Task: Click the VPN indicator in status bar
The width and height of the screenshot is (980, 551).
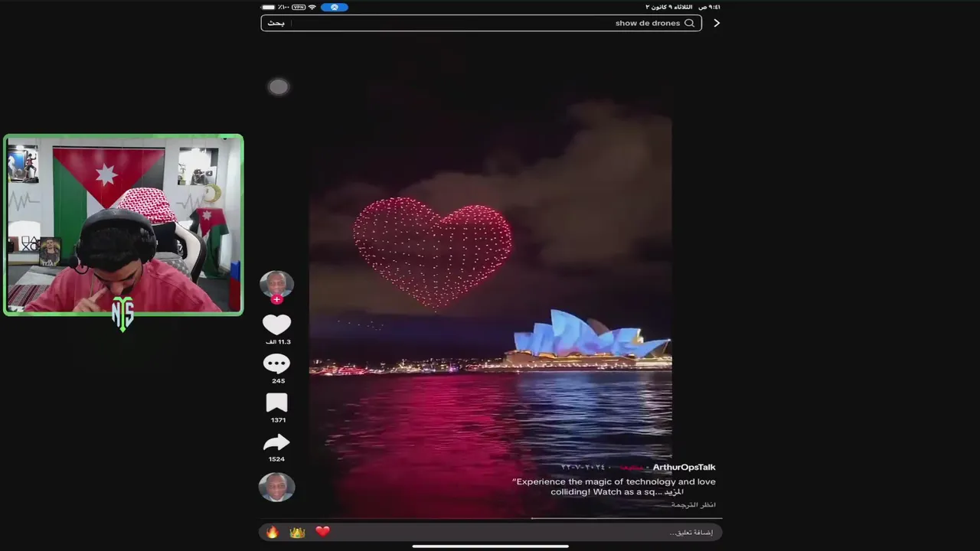Action: pos(299,7)
